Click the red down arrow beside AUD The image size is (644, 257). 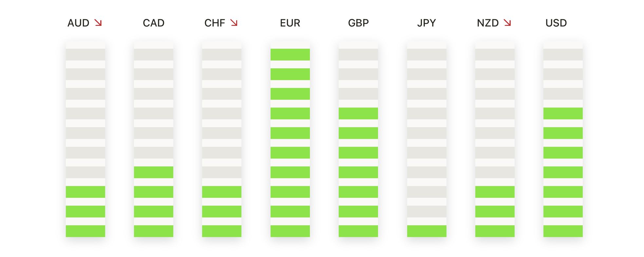click(x=98, y=23)
